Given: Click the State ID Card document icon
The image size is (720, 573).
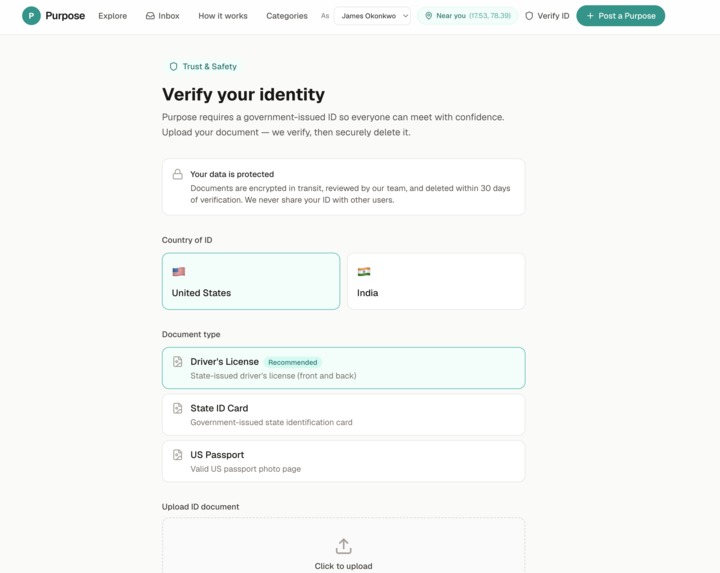Looking at the screenshot, I should [178, 408].
